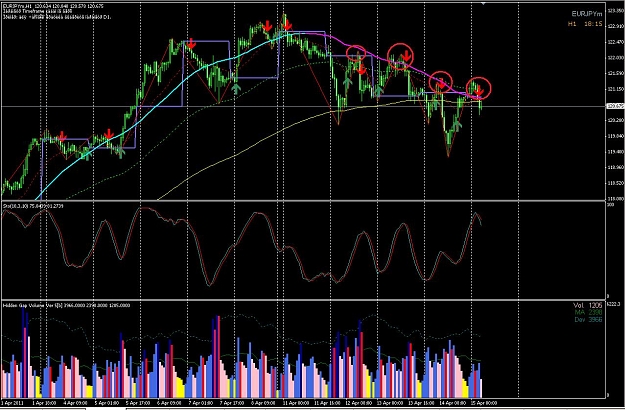
Task: Click the MA 2398 volume readout
Action: 588,313
